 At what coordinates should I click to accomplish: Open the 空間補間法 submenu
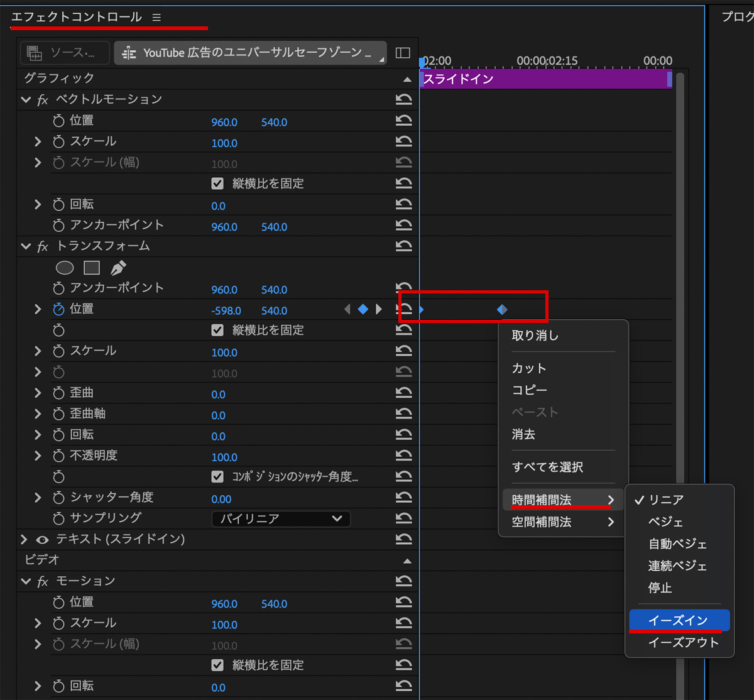562,522
